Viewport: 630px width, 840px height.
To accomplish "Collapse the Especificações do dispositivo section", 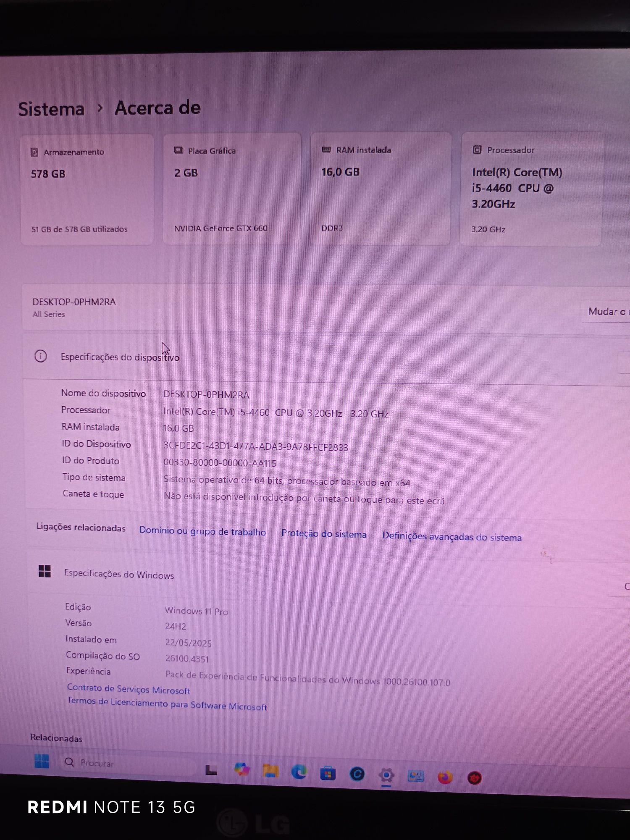I will coord(625,362).
